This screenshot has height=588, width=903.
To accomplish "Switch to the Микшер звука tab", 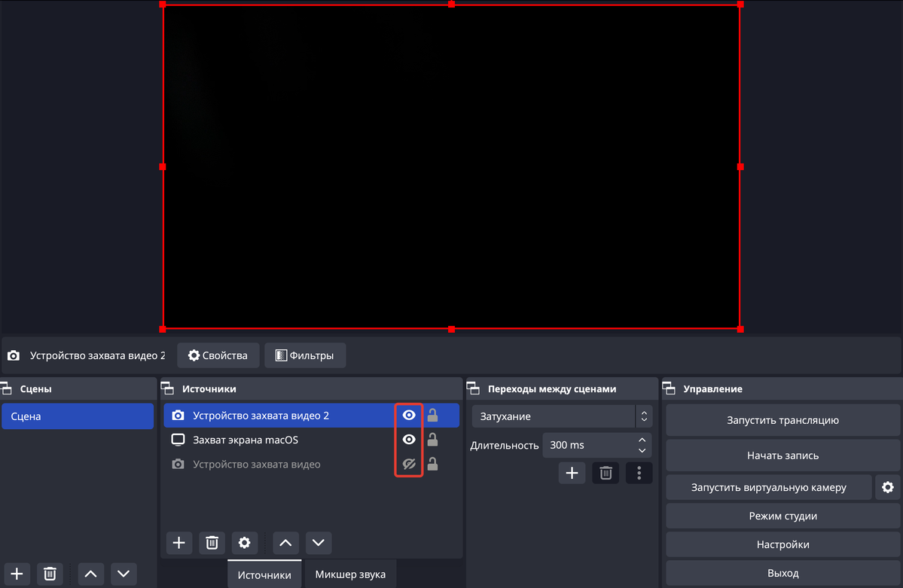I will pos(350,574).
